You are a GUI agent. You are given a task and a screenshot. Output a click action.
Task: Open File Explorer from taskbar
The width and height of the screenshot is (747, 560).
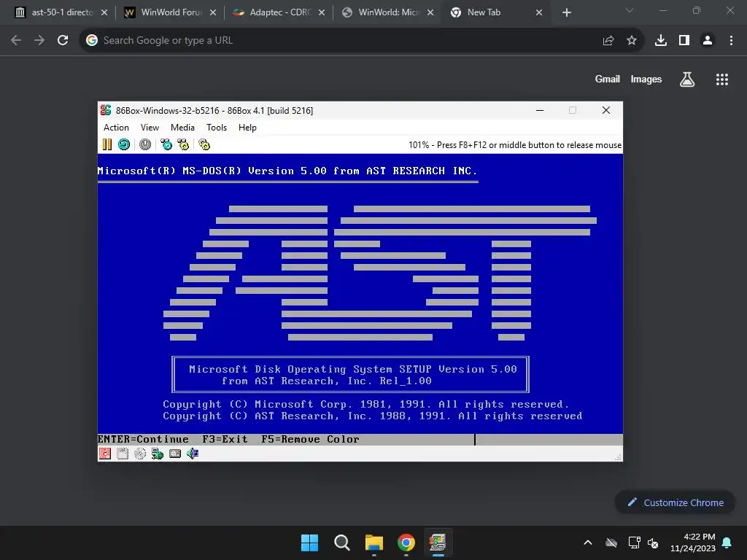(374, 542)
